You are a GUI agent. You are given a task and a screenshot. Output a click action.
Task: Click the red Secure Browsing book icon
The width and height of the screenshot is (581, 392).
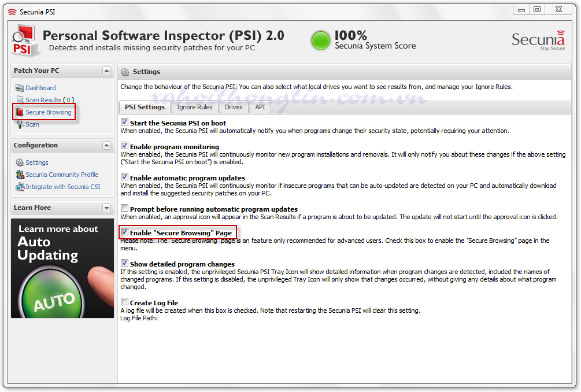[x=20, y=112]
